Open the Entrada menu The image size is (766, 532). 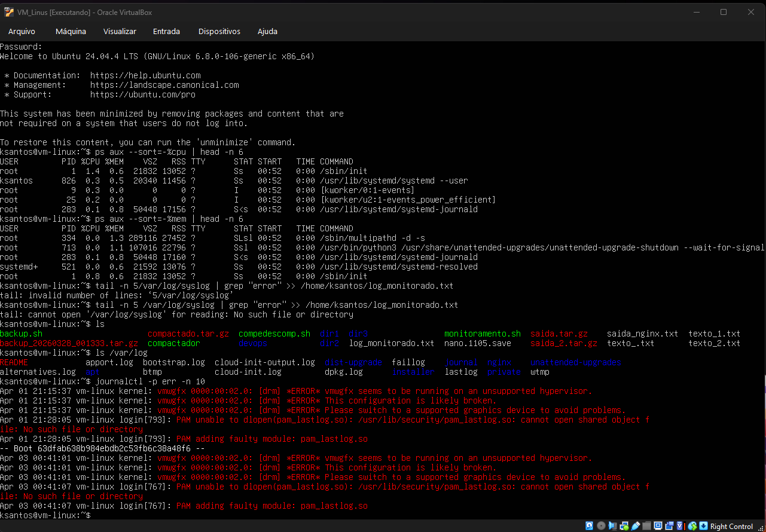166,31
